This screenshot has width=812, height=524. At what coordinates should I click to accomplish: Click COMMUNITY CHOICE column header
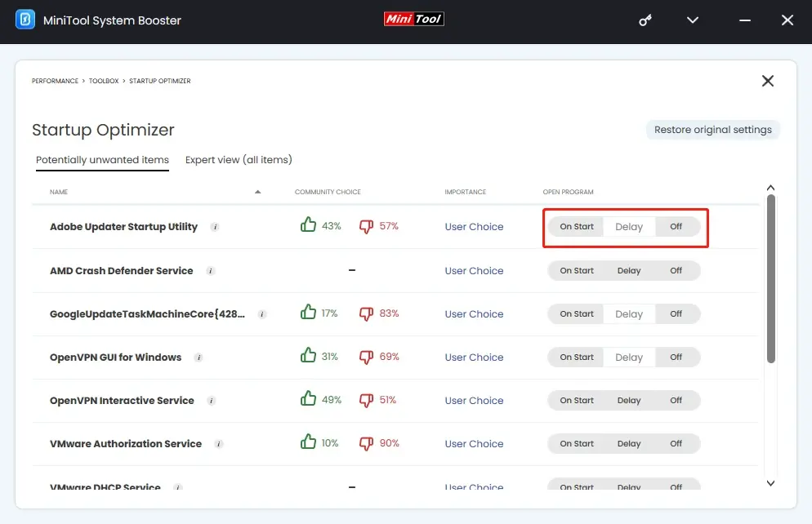[x=328, y=192]
